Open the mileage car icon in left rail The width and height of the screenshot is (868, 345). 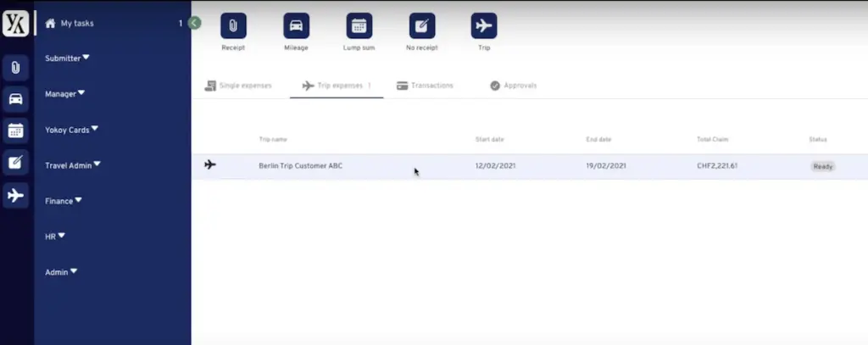pyautogui.click(x=15, y=100)
